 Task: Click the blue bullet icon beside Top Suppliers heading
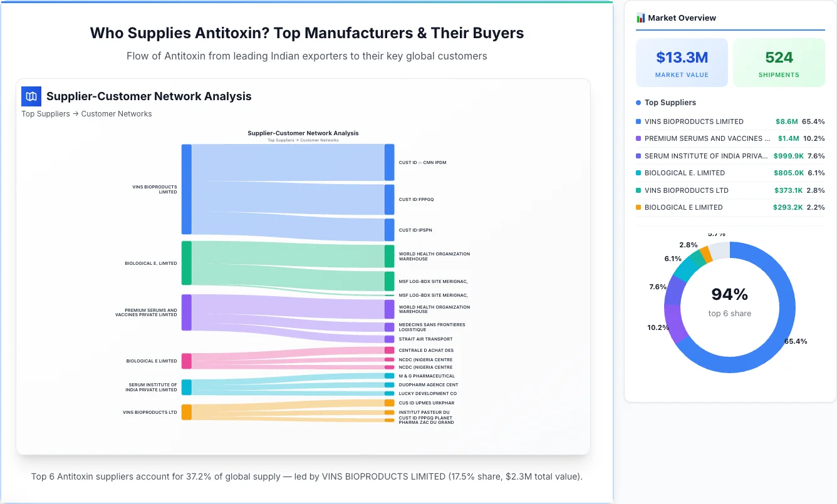click(x=637, y=102)
